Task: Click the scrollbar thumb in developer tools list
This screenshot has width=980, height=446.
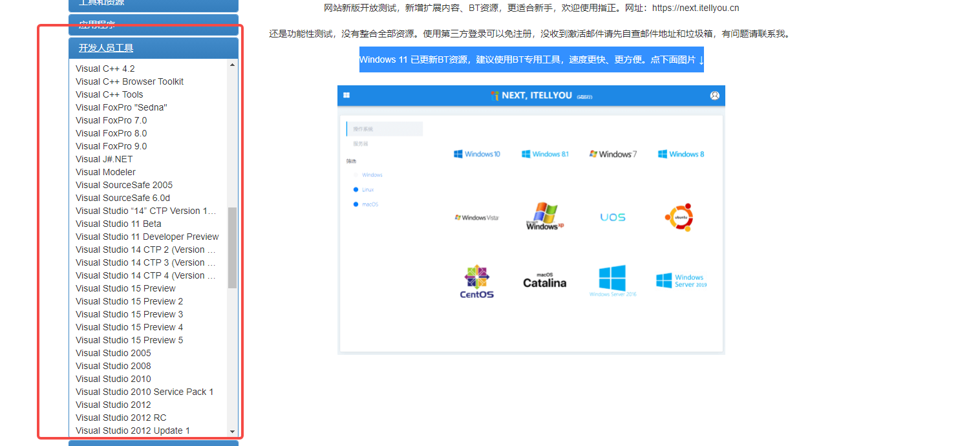Action: click(232, 248)
